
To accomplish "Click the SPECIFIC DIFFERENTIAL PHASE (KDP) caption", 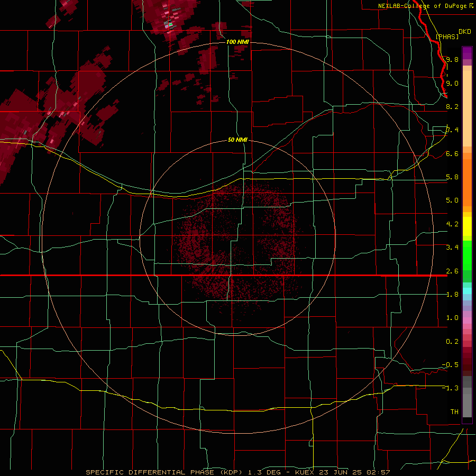I will pyautogui.click(x=166, y=472).
